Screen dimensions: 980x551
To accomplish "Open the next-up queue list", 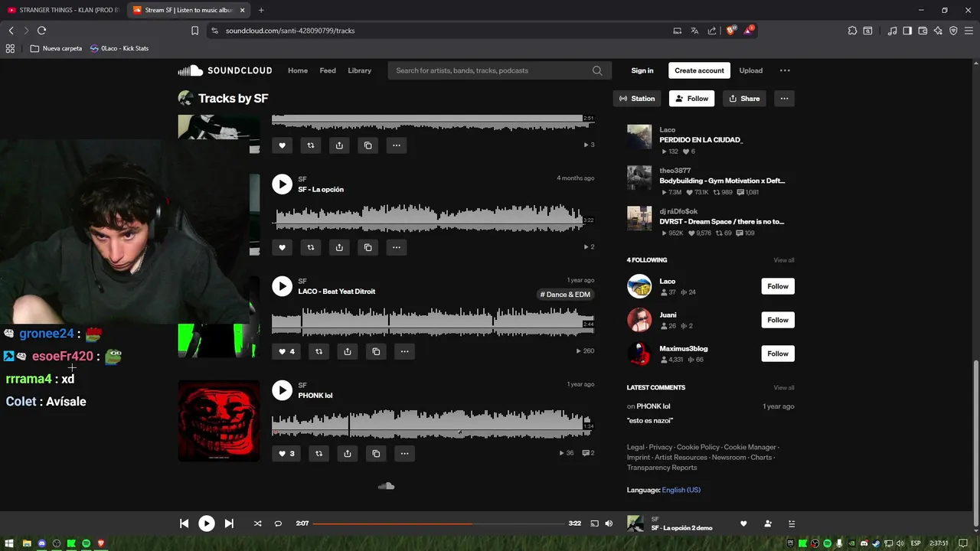I will [792, 523].
